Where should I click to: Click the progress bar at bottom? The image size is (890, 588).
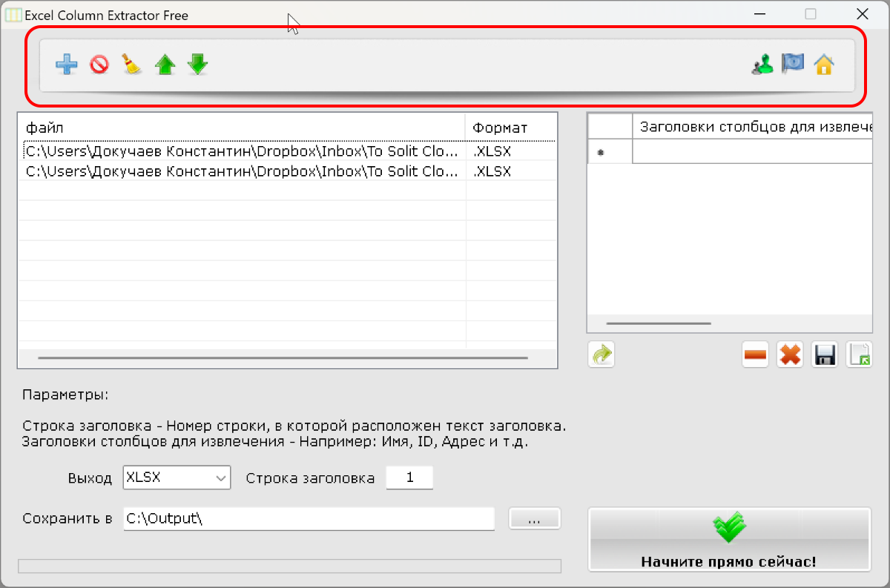click(x=289, y=566)
